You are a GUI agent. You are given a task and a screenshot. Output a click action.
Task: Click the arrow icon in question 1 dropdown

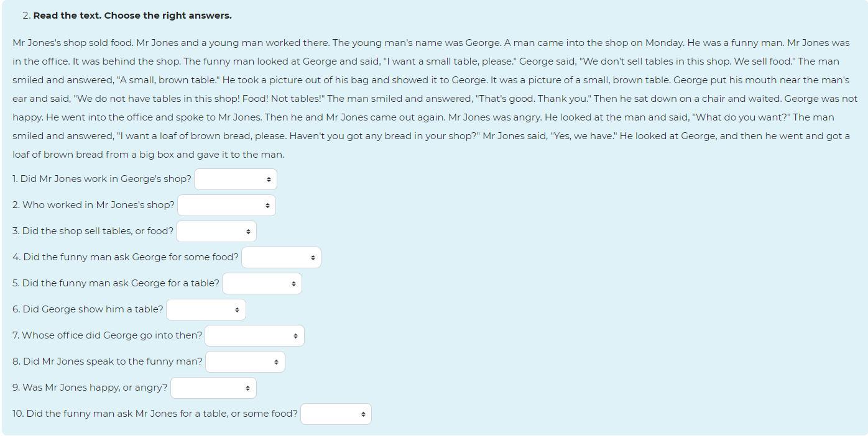click(269, 179)
